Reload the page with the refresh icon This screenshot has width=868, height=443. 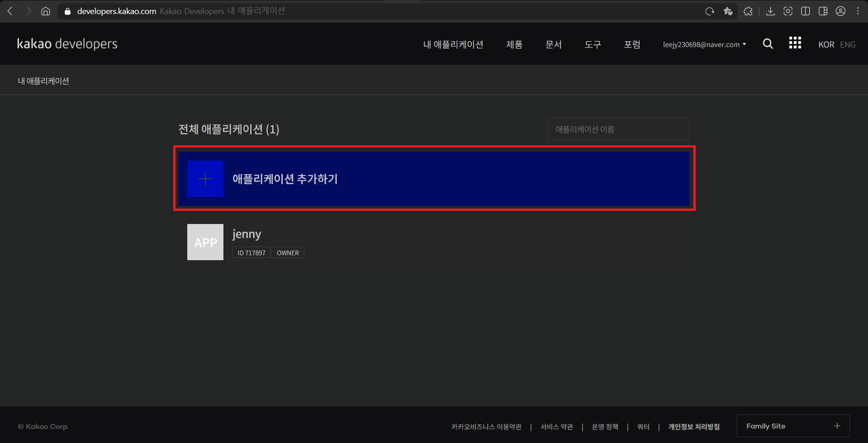click(710, 11)
